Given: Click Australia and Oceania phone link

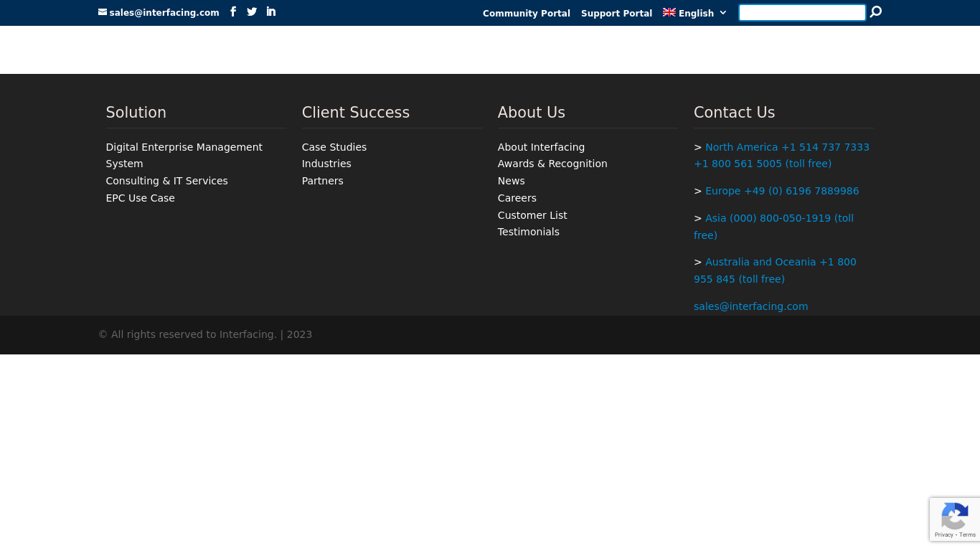Looking at the screenshot, I should (775, 270).
